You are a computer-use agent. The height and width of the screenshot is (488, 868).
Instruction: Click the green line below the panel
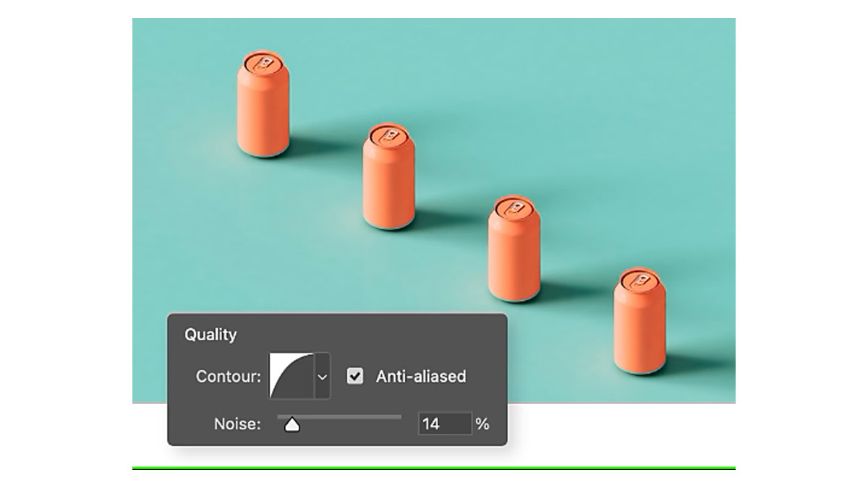click(x=434, y=468)
